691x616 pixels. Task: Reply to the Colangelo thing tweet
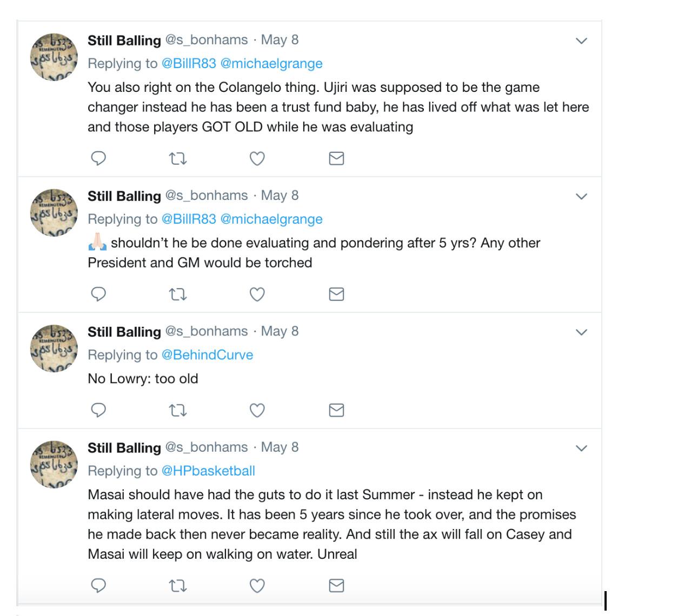(98, 158)
